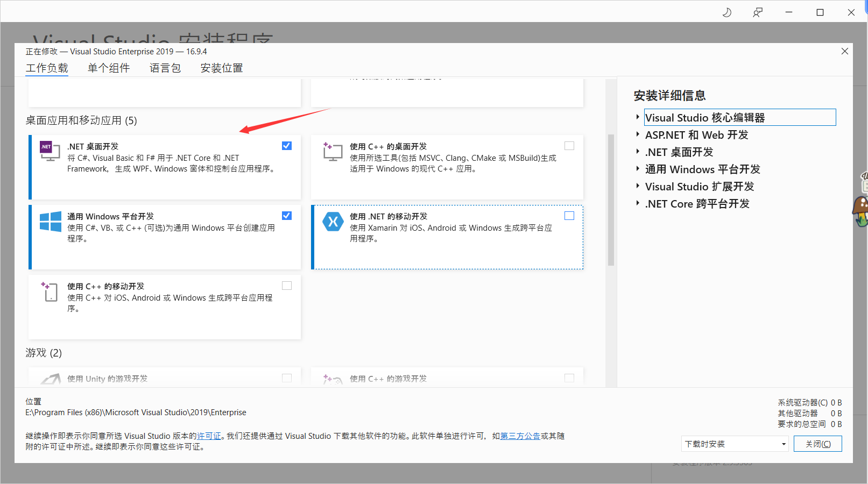The width and height of the screenshot is (868, 484).
Task: Expand .NET Core 跨平台开发 details
Action: click(x=638, y=203)
